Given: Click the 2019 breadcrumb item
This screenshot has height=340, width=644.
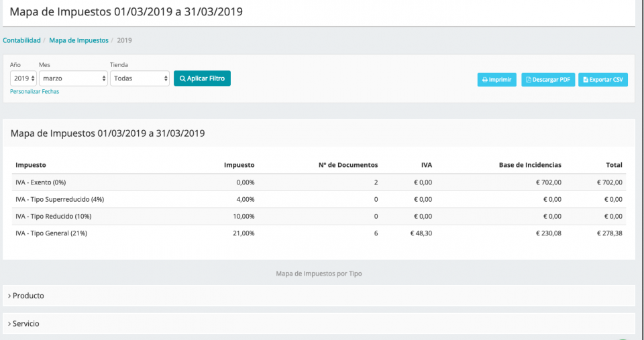Looking at the screenshot, I should point(124,40).
